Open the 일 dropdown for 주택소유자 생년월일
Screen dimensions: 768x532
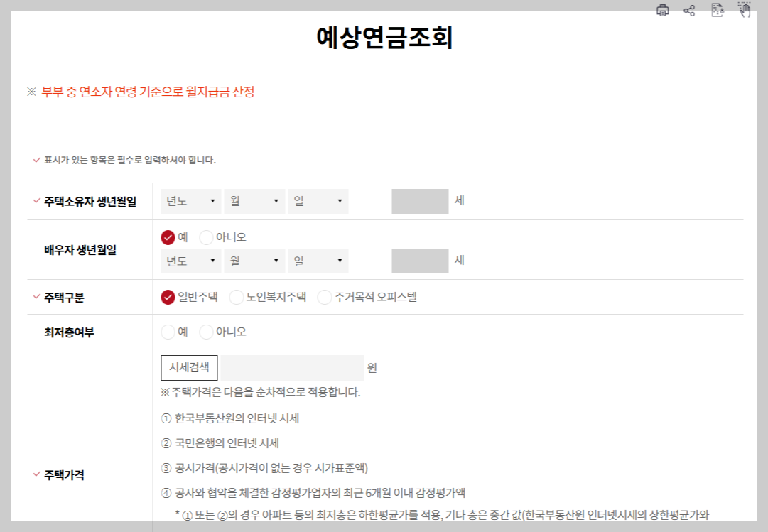[x=317, y=200]
